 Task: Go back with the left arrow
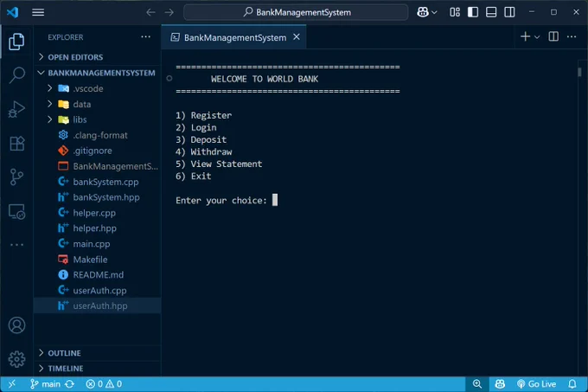150,12
